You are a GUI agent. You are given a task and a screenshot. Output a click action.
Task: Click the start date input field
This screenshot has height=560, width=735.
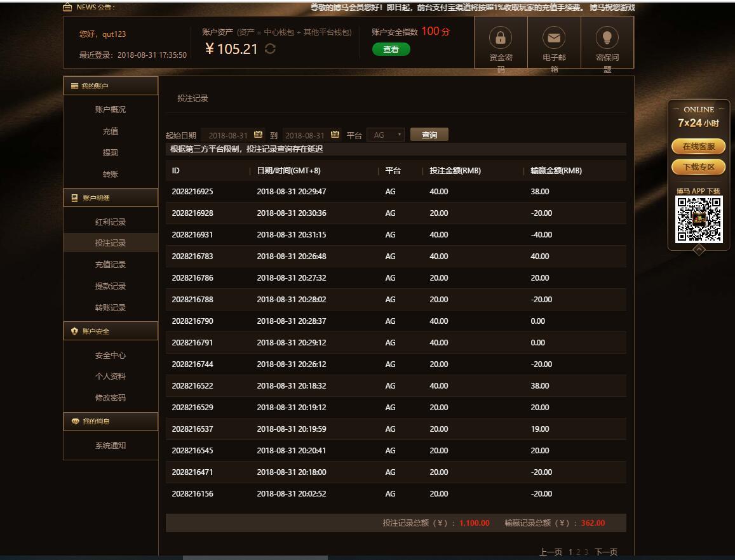click(x=227, y=135)
